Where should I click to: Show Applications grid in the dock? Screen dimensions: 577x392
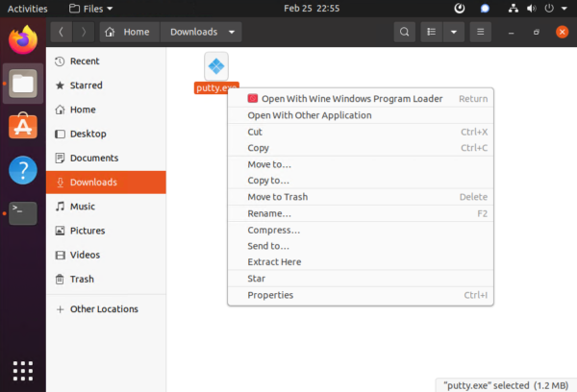click(x=23, y=371)
